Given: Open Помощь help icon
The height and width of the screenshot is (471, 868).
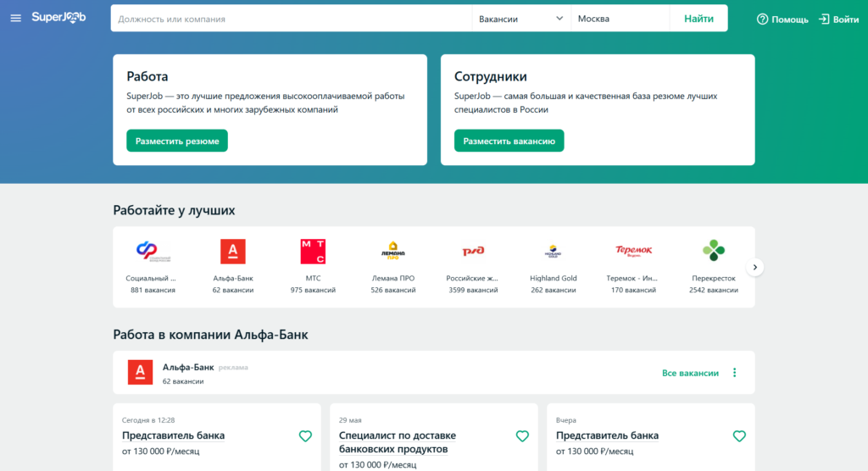Looking at the screenshot, I should (x=762, y=19).
